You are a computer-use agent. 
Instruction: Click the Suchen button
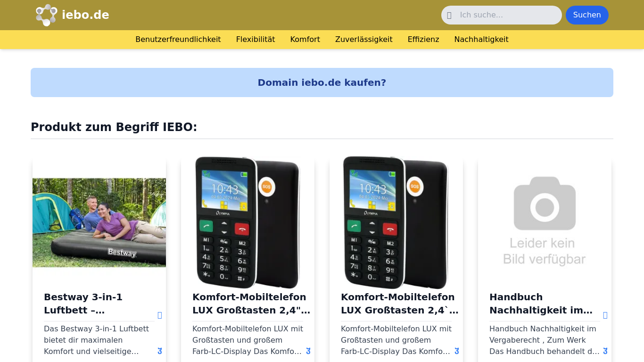coord(587,15)
